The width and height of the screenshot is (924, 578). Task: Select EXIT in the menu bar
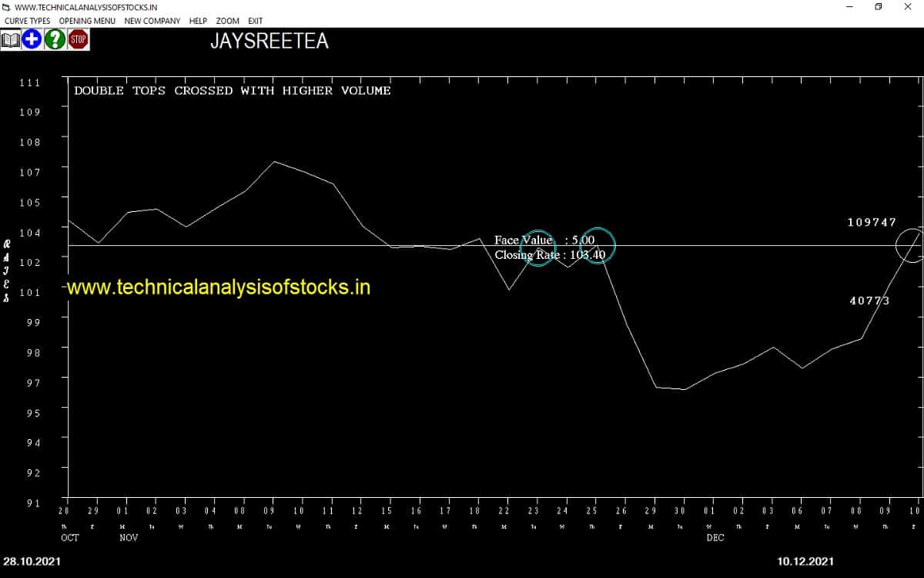pyautogui.click(x=255, y=21)
